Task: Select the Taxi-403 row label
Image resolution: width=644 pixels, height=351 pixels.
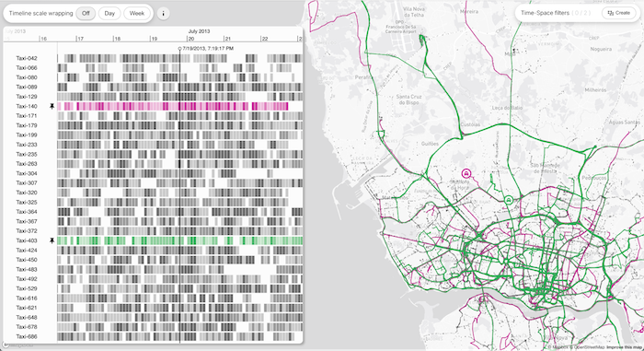Action: tap(27, 240)
